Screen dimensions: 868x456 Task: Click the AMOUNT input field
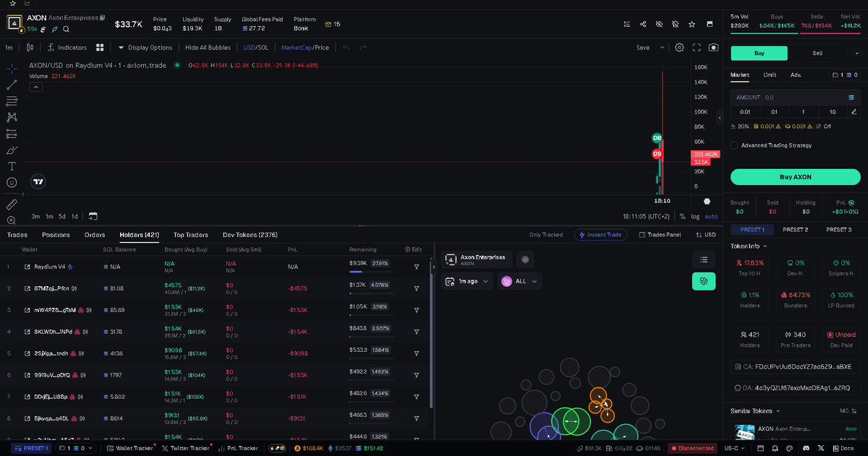(x=796, y=97)
